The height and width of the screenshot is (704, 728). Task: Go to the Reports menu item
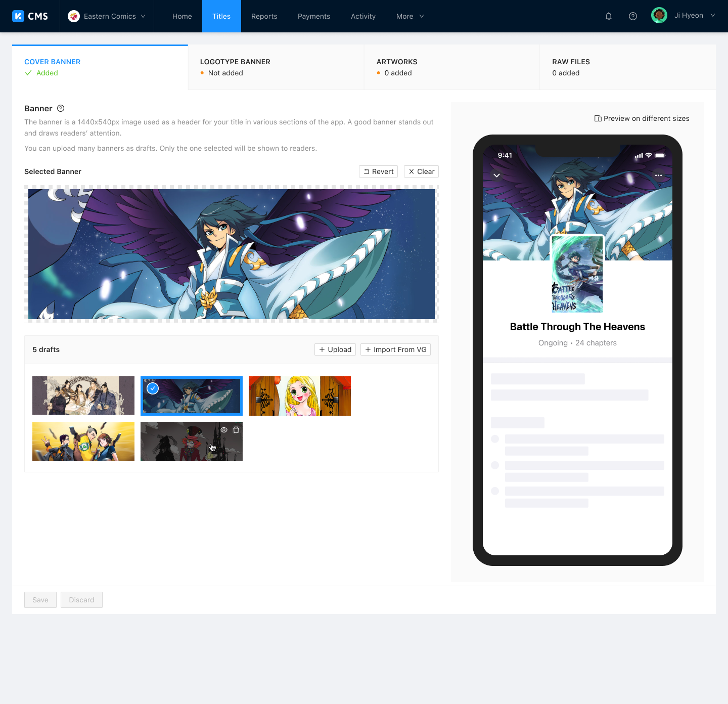(x=264, y=16)
